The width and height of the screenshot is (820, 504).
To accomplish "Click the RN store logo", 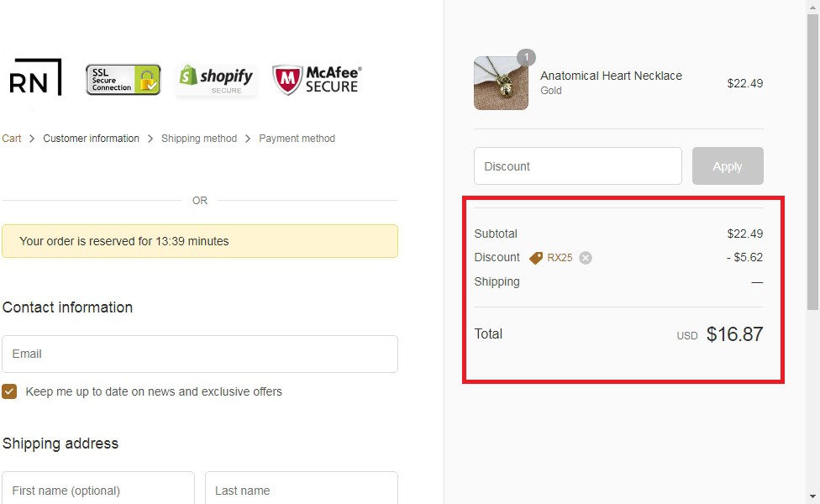I will click(x=35, y=79).
